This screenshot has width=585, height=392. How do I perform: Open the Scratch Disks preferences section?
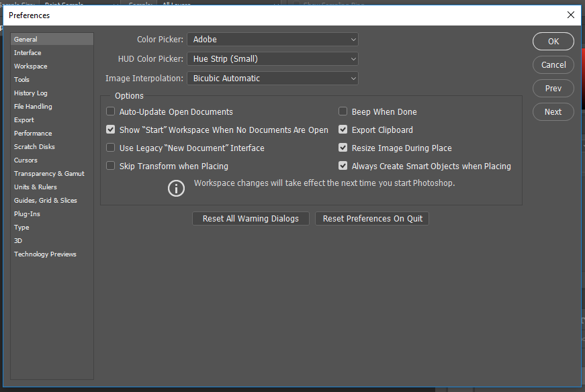pos(34,147)
